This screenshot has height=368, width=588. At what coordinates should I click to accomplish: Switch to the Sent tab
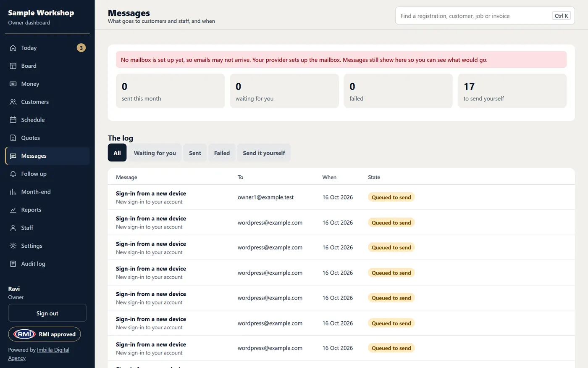pos(195,153)
